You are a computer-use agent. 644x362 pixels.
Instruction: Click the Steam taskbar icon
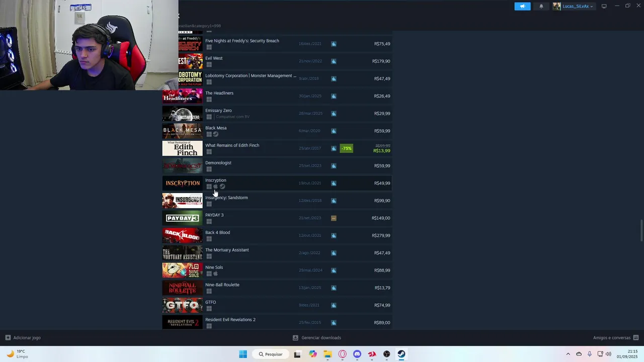point(401,354)
